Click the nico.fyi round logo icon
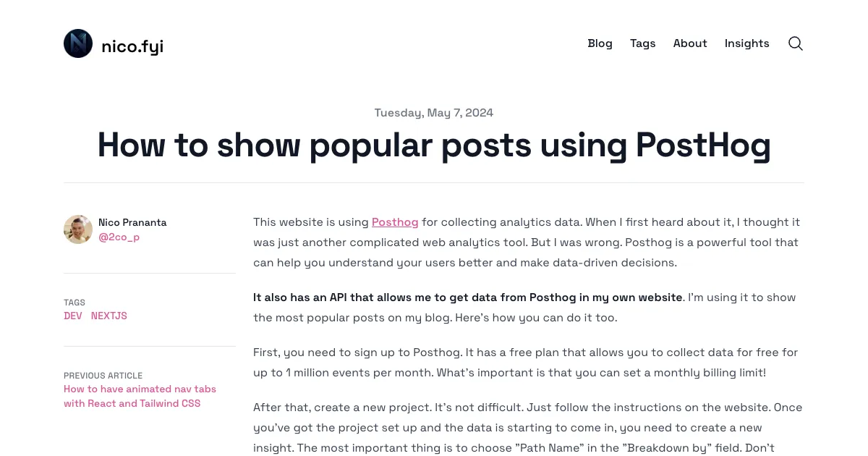 tap(78, 43)
